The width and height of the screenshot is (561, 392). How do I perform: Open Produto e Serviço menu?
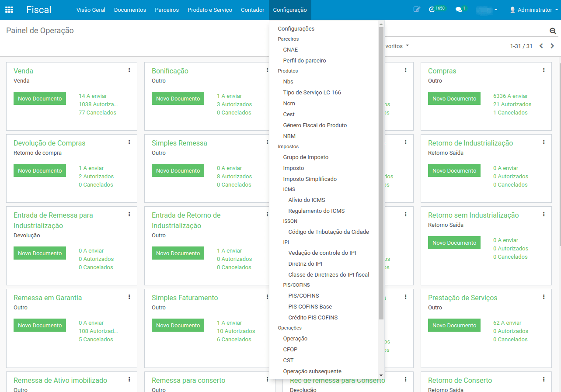click(210, 10)
